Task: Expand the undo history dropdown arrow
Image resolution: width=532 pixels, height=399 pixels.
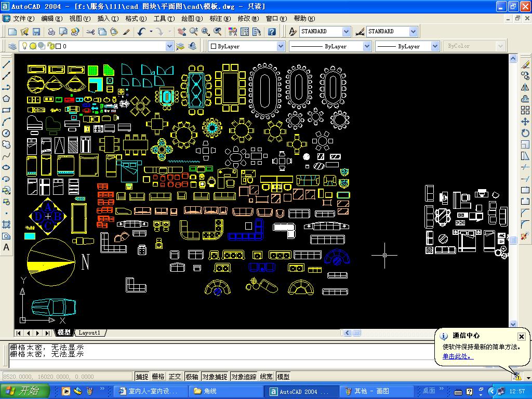Action: point(151,32)
